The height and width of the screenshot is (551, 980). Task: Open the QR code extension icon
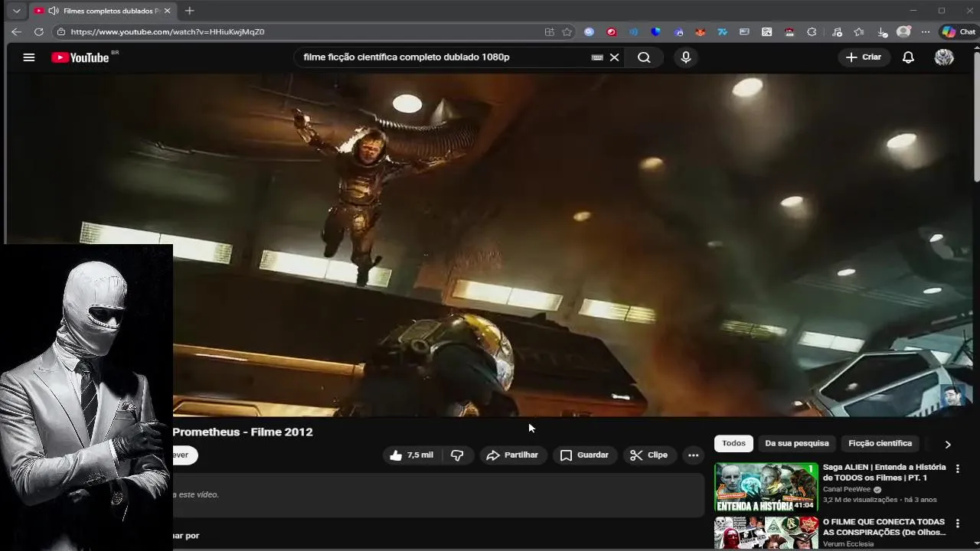766,31
